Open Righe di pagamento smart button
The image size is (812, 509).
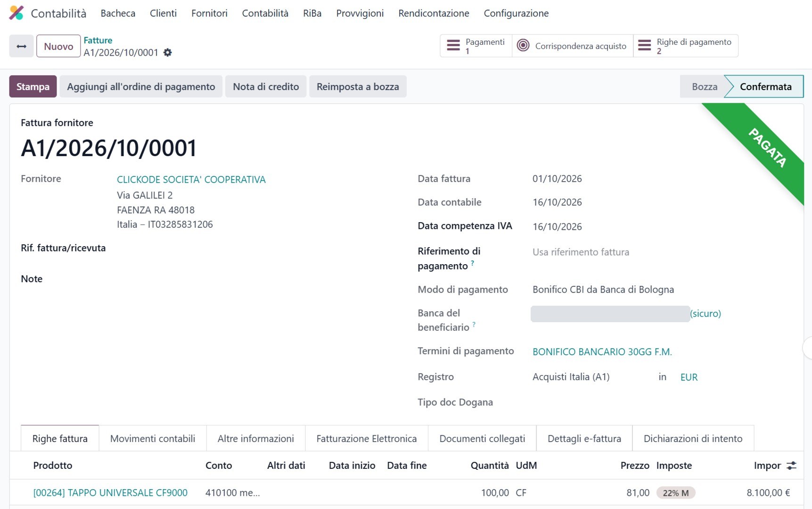[686, 46]
